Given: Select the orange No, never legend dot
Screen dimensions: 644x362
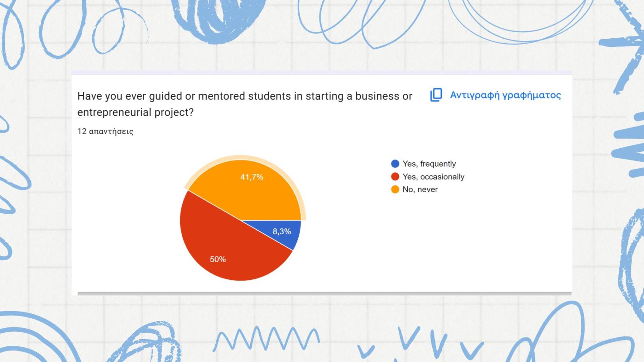Looking at the screenshot, I should pos(395,189).
